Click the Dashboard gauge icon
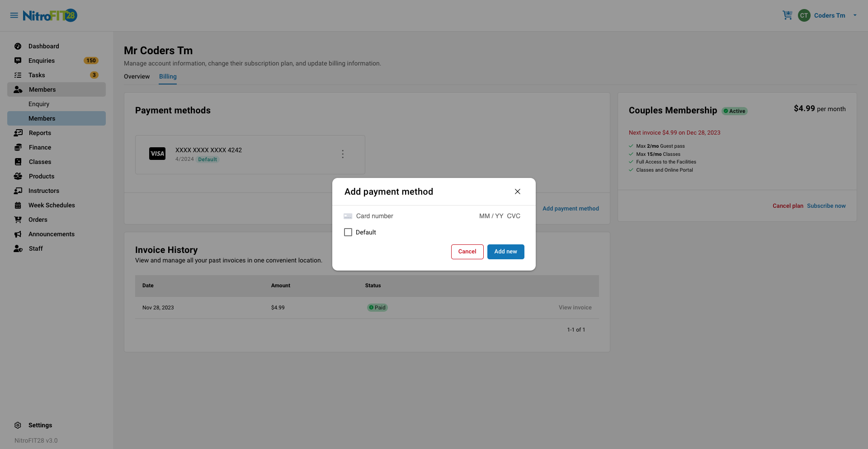Screen dimensions: 868x449 click(x=18, y=46)
